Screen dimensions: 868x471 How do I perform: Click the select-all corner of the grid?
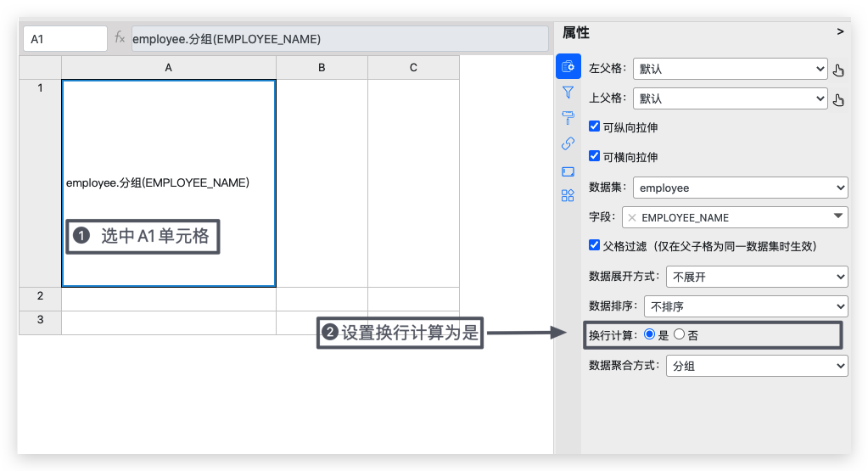pyautogui.click(x=41, y=68)
